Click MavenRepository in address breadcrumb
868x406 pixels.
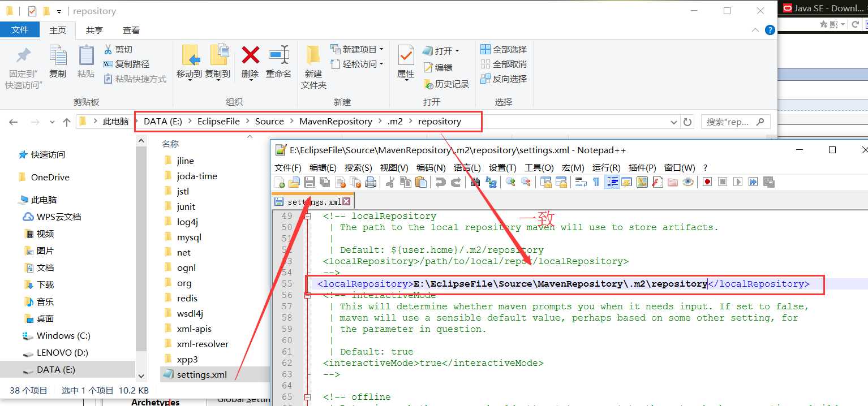[x=336, y=122]
